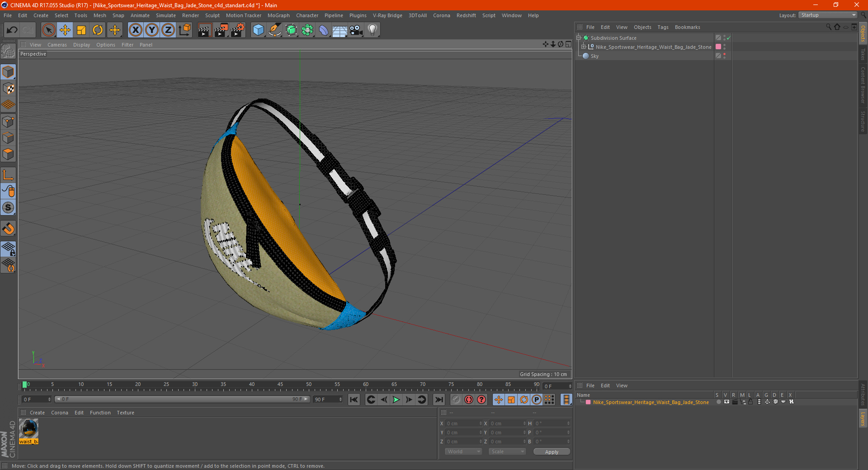Click the X position coordinate field
Viewport: 868px width, 470px height.
tap(464, 423)
